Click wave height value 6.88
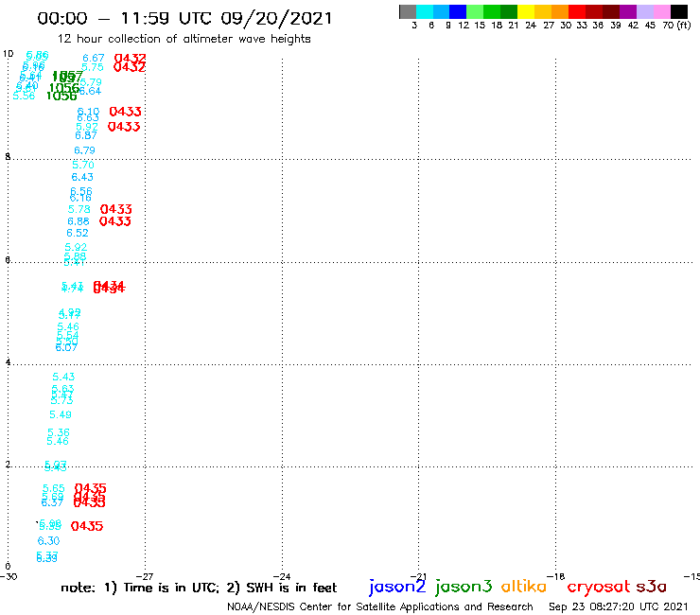700x615 pixels. pyautogui.click(x=79, y=221)
